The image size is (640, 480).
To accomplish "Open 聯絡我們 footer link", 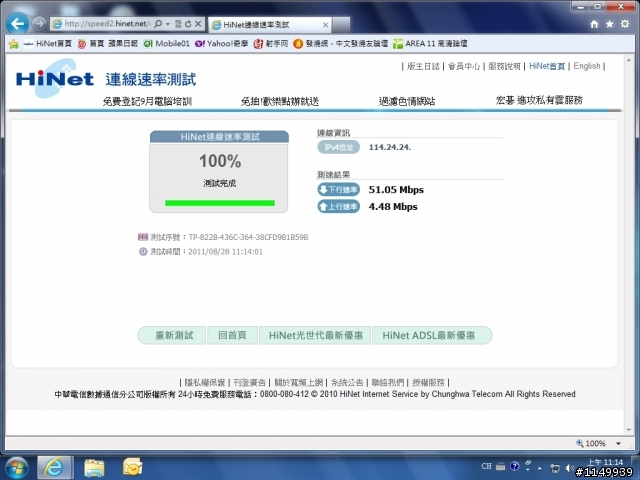I will (388, 382).
